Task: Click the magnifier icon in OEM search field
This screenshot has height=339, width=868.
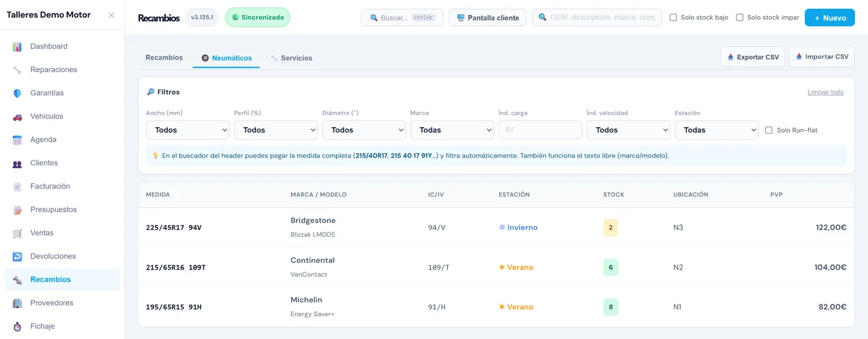Action: click(543, 17)
